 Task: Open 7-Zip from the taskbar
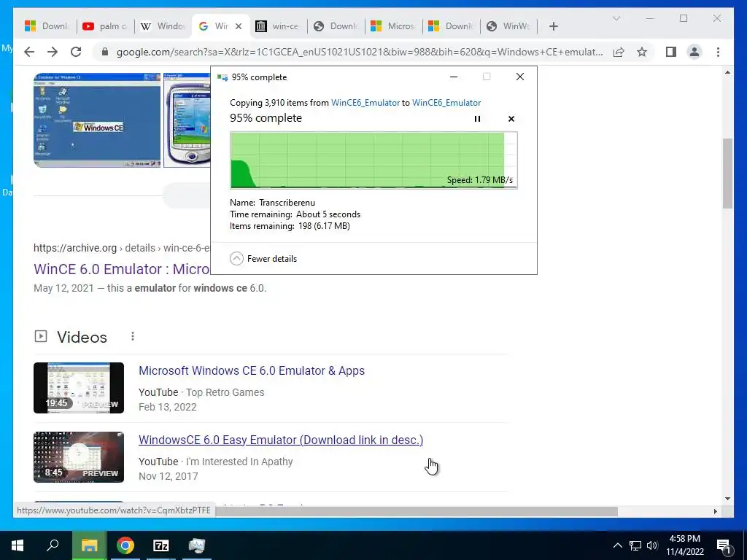pos(161,545)
